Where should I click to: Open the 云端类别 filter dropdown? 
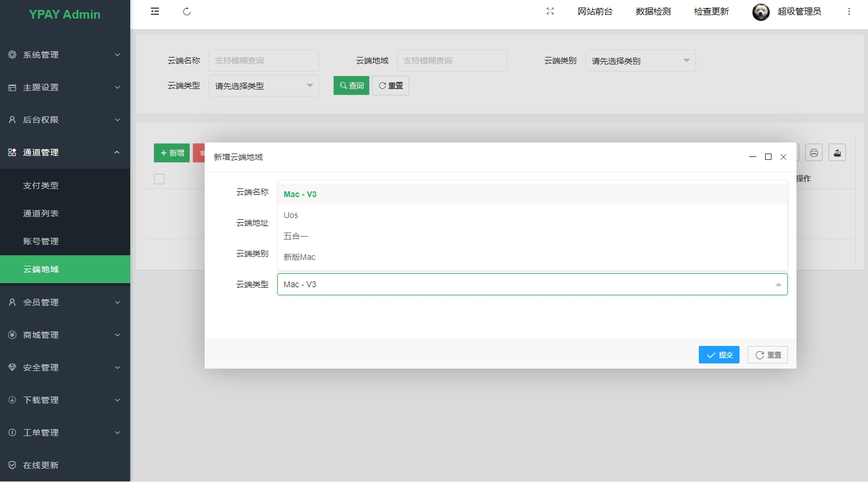click(x=640, y=60)
